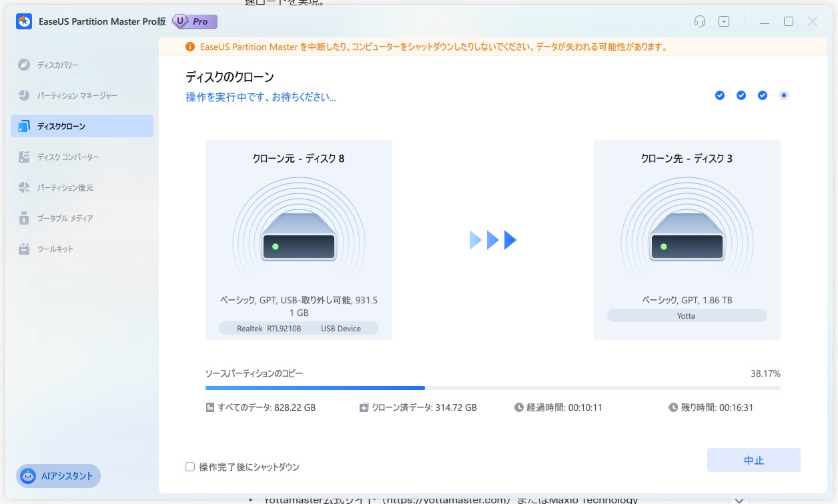
Task: Click the すべてのデータ disk icon
Action: pyautogui.click(x=210, y=407)
